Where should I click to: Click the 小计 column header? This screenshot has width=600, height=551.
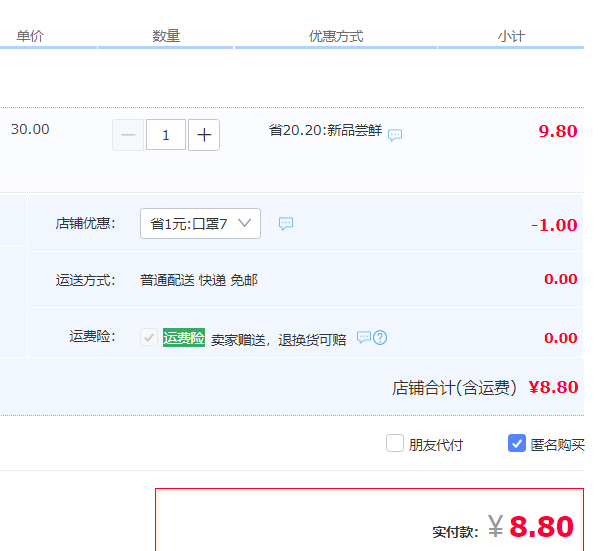point(511,36)
